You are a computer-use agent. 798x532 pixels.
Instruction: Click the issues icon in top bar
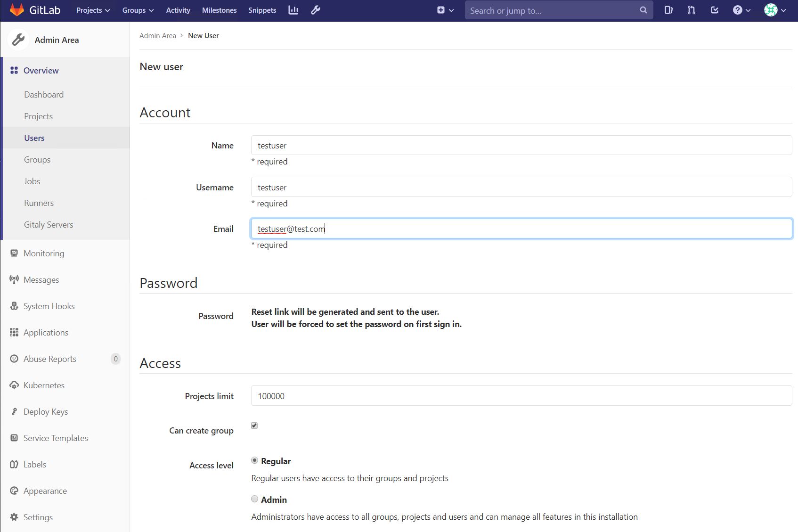[668, 10]
